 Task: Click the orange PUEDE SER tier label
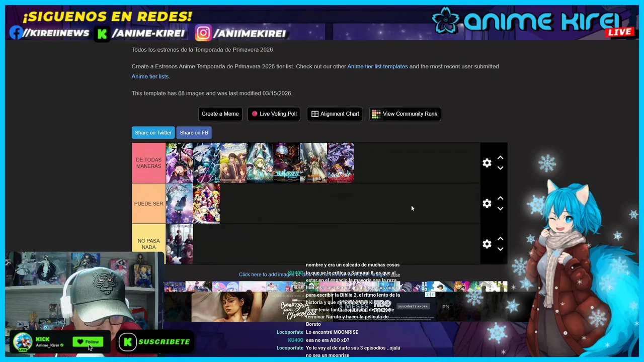point(149,204)
